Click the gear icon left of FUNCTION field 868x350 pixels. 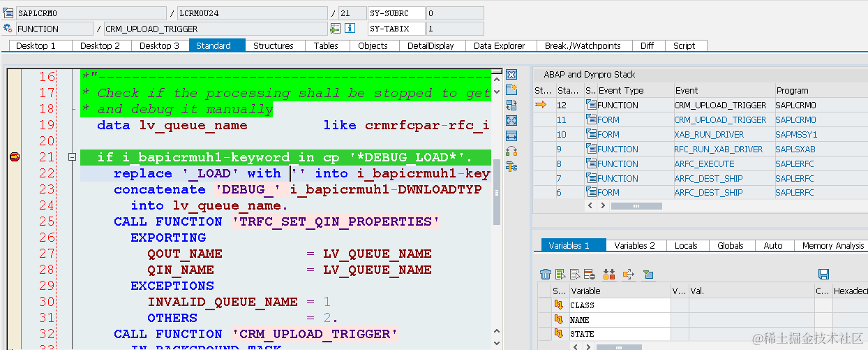(8, 29)
